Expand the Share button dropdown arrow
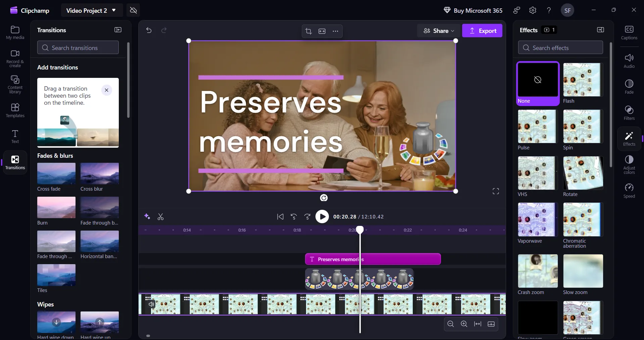The image size is (644, 340). click(x=452, y=31)
